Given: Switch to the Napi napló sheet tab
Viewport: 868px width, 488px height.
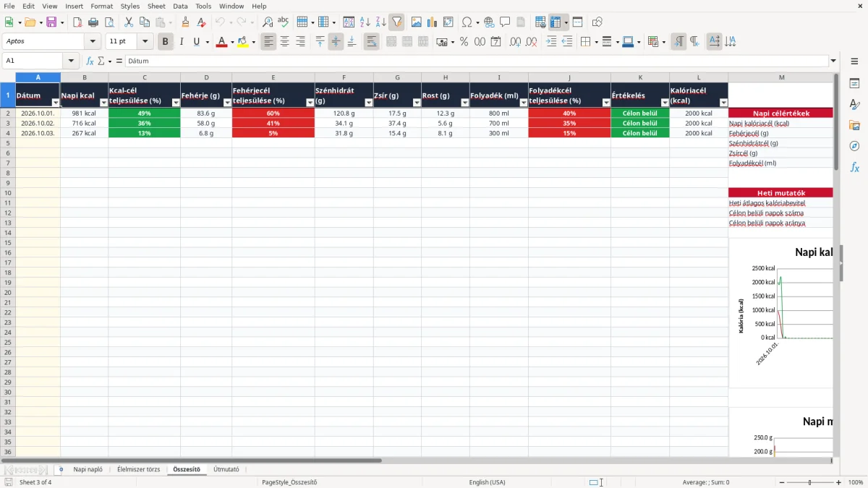Looking at the screenshot, I should pyautogui.click(x=88, y=469).
